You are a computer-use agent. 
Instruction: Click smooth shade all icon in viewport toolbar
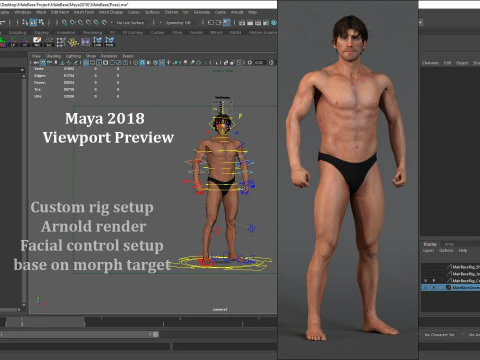click(142, 62)
